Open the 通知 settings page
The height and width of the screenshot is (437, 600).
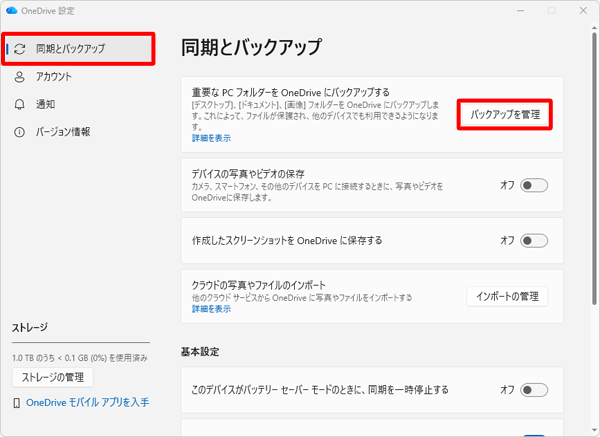[78, 104]
